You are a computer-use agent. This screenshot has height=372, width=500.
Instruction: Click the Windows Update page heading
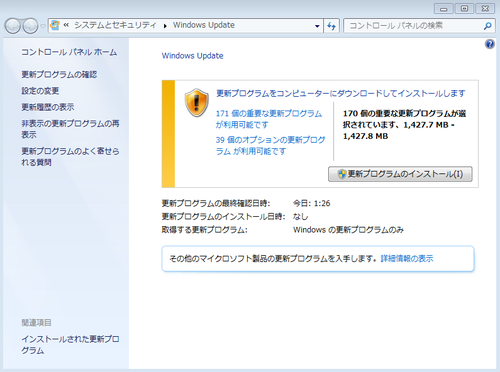[192, 56]
